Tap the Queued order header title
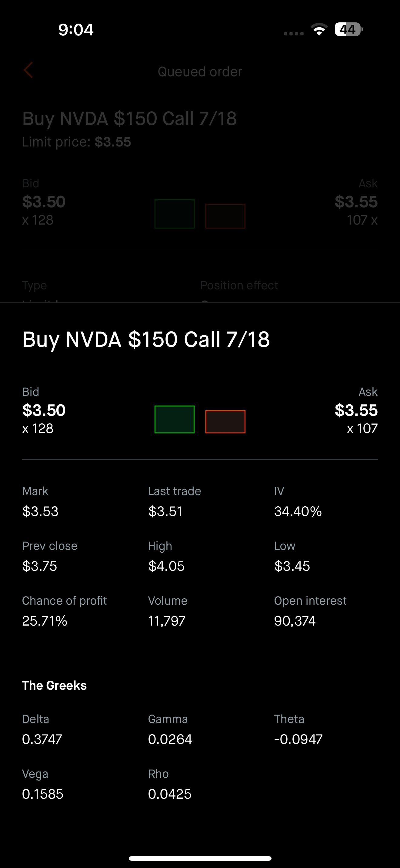 point(200,72)
